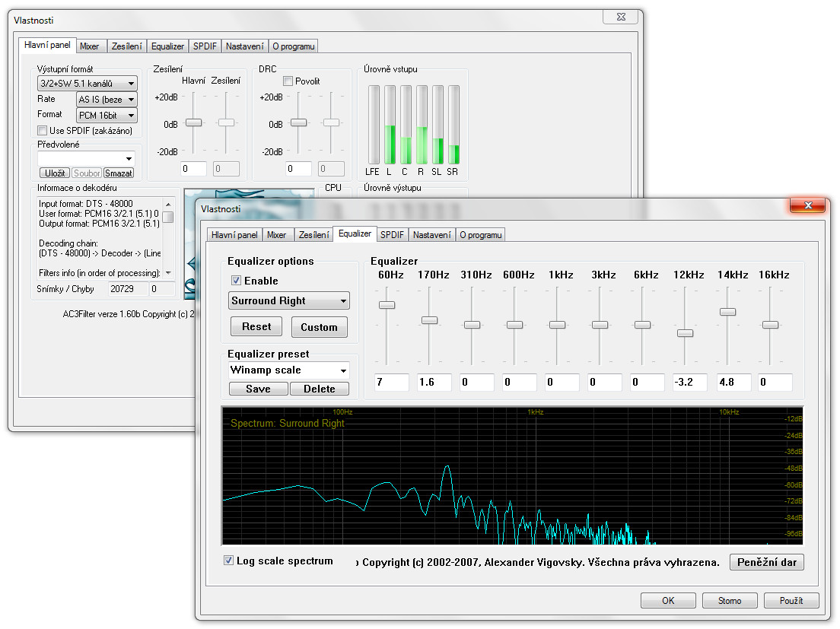Screen dimensions: 840x629
Task: Save the equalizer preset
Action: click(x=259, y=389)
